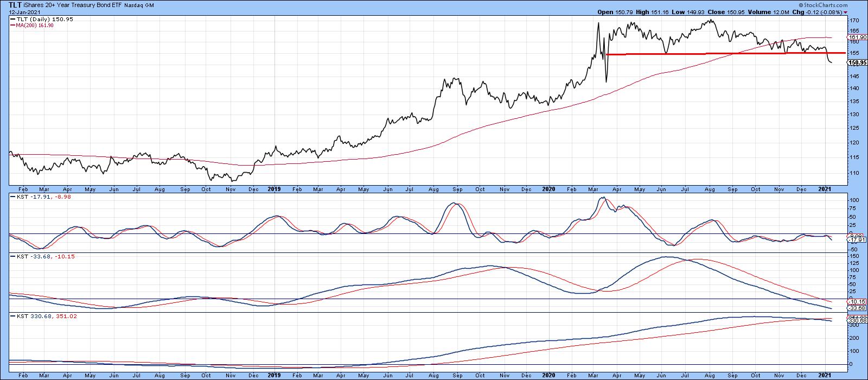Click the 2020 year label below price chart
Image resolution: width=868 pixels, height=380 pixels.
click(x=548, y=189)
